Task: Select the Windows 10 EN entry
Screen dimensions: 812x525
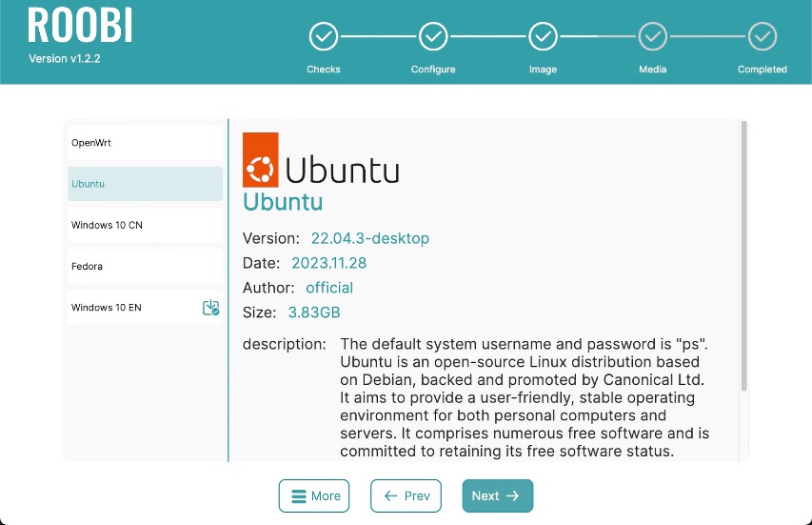Action: [x=145, y=308]
